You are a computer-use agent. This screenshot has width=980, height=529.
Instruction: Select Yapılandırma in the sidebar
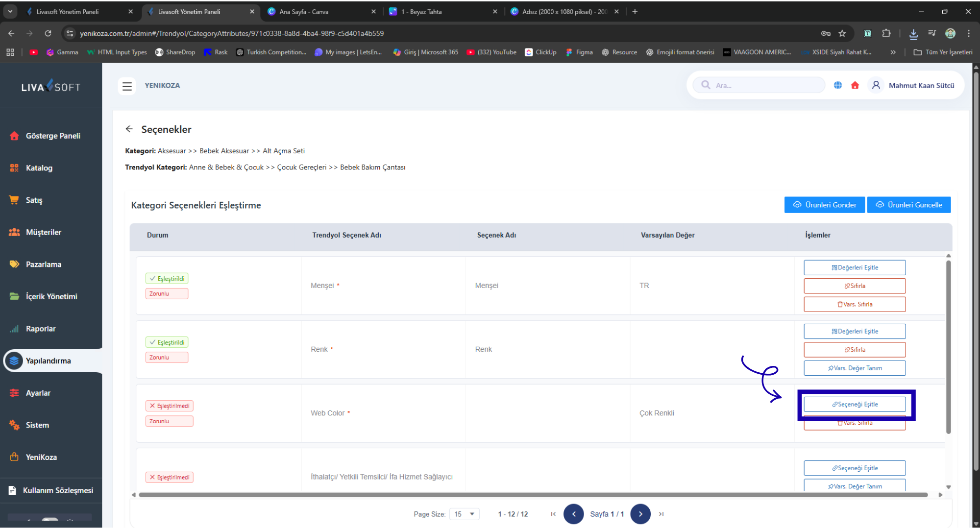[48, 361]
